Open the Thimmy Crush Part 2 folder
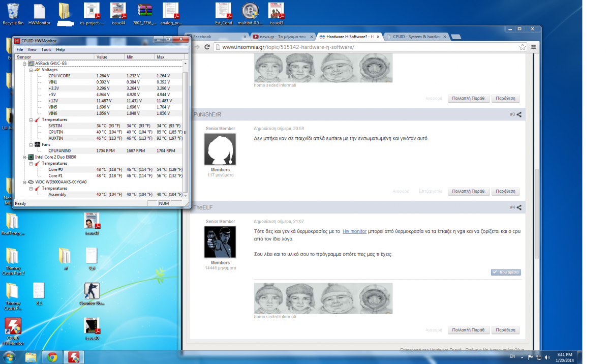The width and height of the screenshot is (610, 364). click(x=13, y=262)
